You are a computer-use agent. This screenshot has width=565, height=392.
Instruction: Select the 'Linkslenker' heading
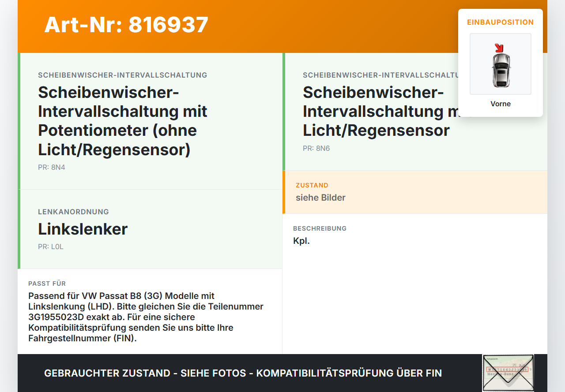83,229
